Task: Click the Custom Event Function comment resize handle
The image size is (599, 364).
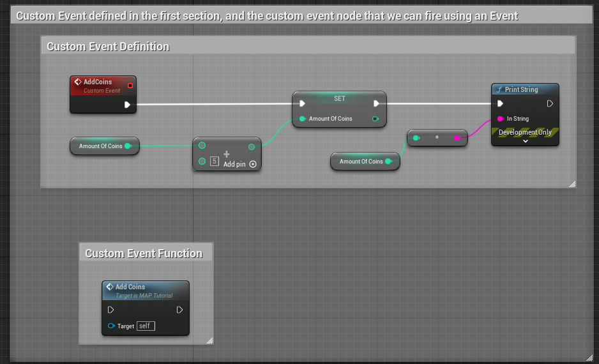Action: coord(209,341)
